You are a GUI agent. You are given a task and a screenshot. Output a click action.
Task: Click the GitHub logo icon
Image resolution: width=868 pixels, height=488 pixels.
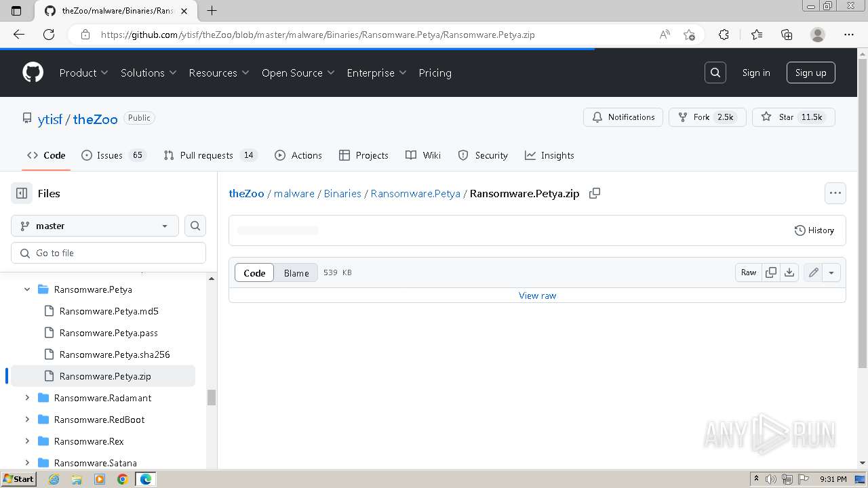click(x=33, y=73)
